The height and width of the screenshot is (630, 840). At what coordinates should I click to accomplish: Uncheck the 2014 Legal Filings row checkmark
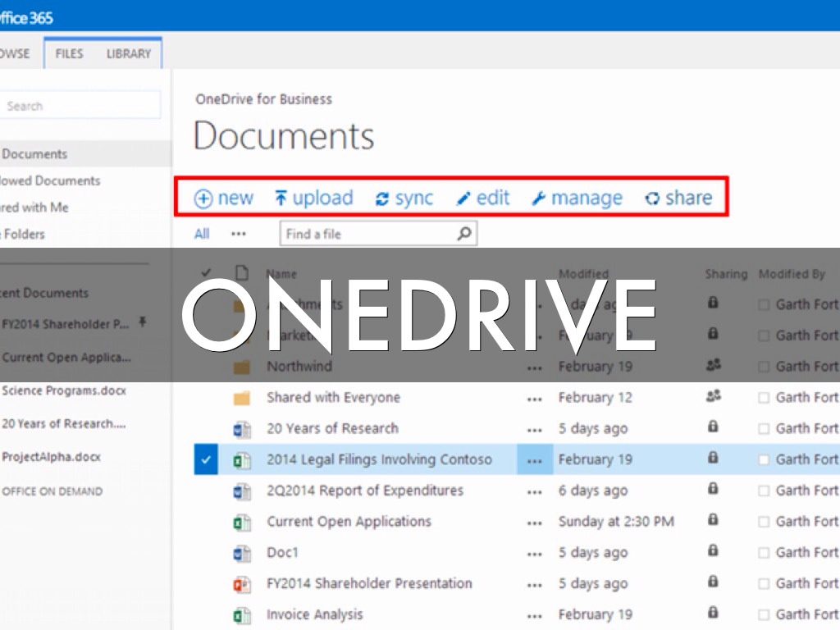205,459
